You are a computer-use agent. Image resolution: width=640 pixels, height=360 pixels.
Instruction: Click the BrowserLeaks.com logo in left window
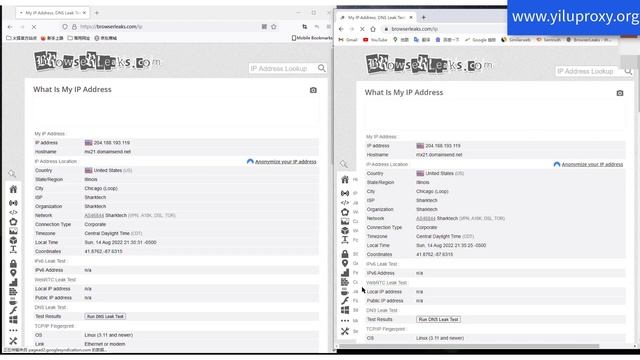(97, 61)
